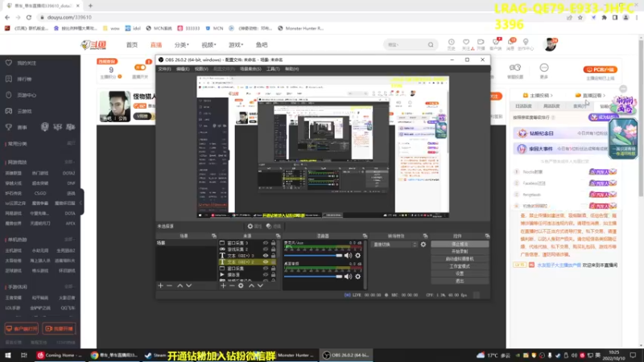This screenshot has height=362, width=644.
Task: Open Douyu follow list heart icon
Action: [x=466, y=44]
